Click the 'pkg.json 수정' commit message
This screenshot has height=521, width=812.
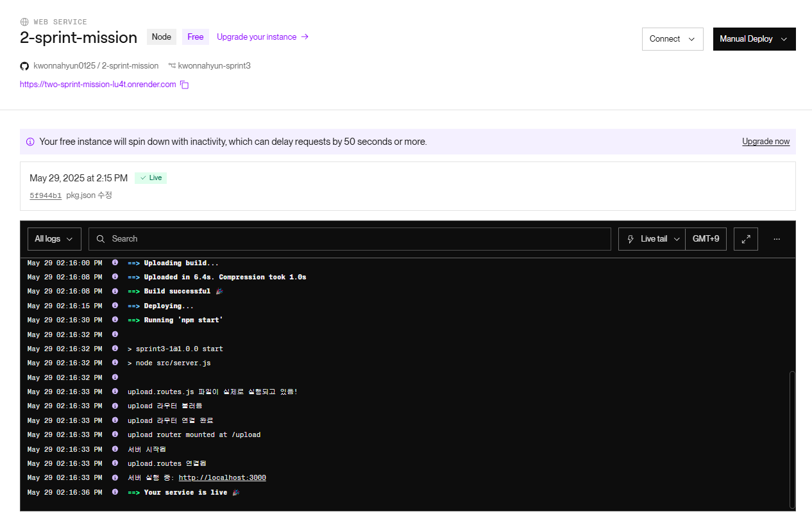tap(89, 195)
